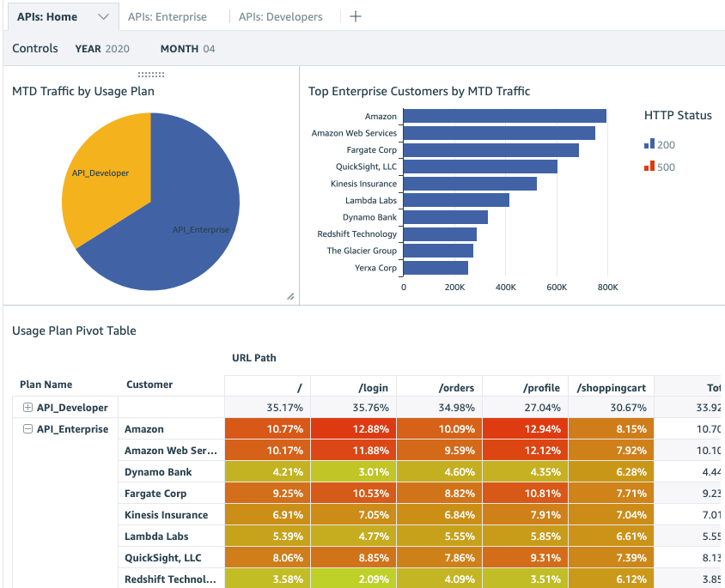Toggle the 500 entry in the HTTP Status legend
725x588 pixels.
pos(661,167)
